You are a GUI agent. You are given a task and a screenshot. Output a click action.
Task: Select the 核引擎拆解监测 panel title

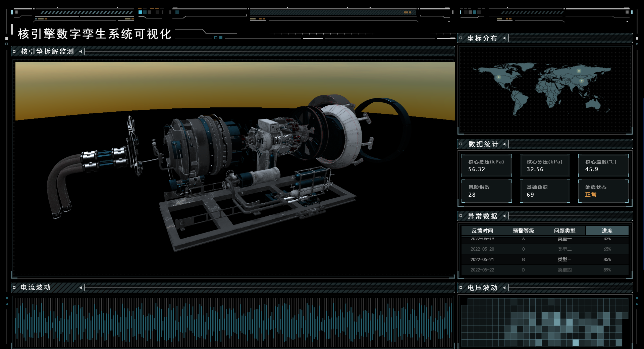pos(47,52)
